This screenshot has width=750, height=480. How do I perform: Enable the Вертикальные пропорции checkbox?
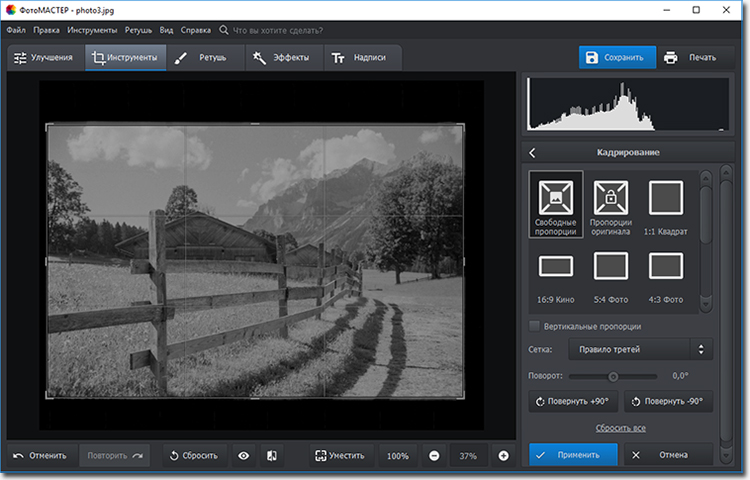tap(535, 326)
